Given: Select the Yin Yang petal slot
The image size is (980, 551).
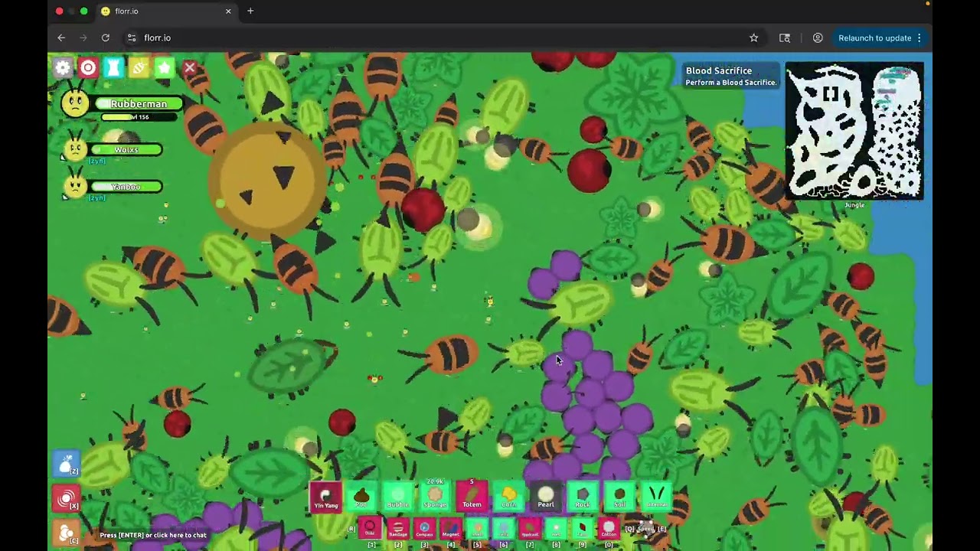Looking at the screenshot, I should tap(325, 496).
